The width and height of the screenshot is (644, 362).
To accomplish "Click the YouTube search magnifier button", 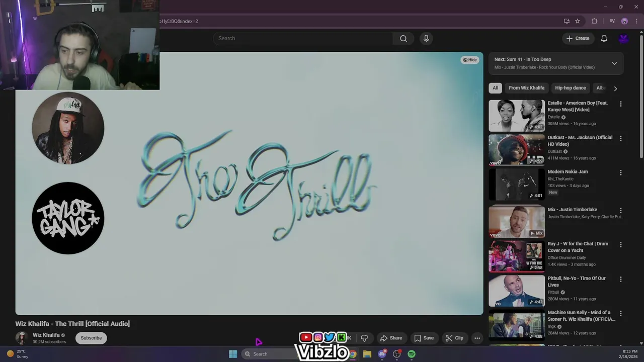I will point(403,38).
